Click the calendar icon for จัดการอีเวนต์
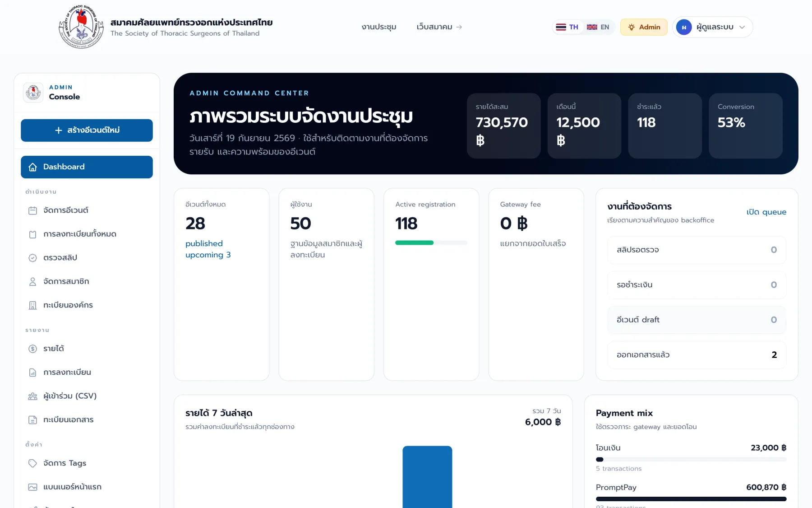Screen dimensions: 812x508 click(33, 210)
